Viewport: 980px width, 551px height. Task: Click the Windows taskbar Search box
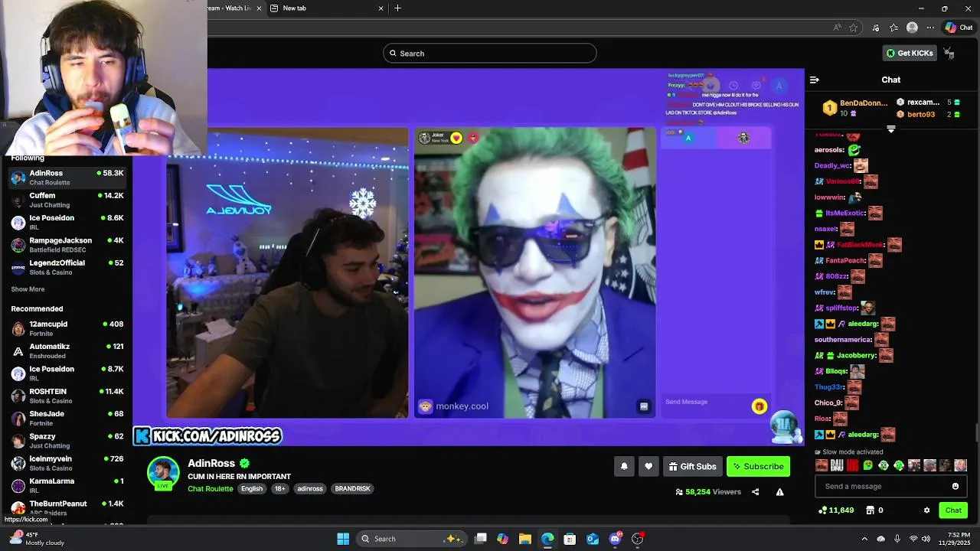(412, 539)
